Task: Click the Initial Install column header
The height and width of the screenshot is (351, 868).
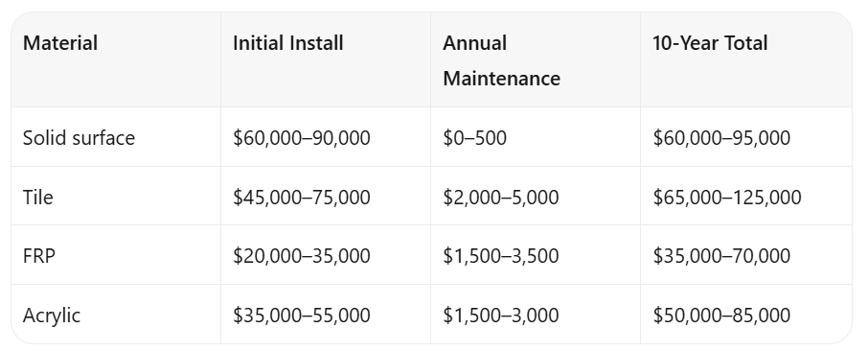Action: [287, 43]
